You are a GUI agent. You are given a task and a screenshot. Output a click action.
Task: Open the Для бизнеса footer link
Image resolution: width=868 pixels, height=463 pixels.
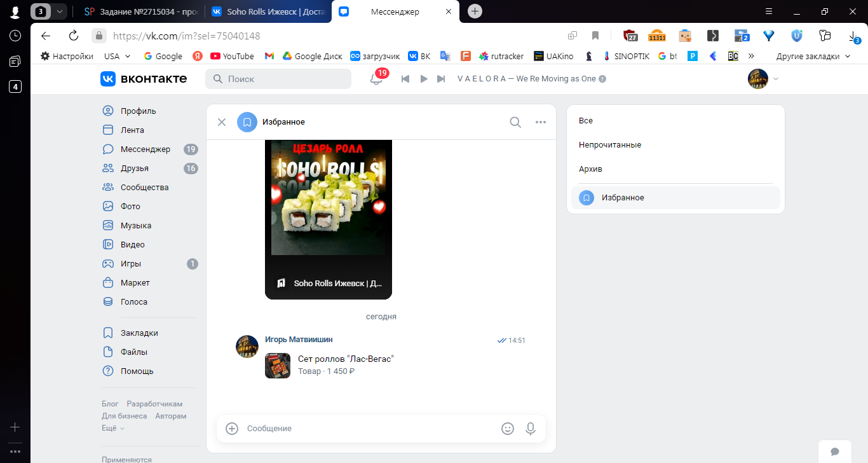tap(125, 416)
